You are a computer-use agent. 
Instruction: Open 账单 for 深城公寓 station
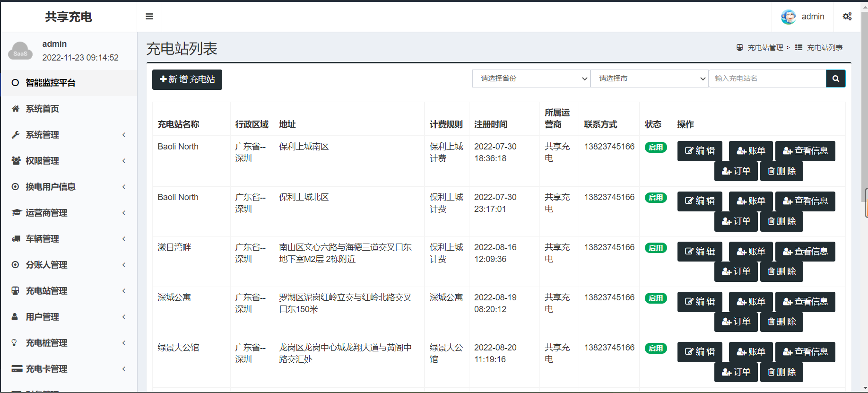pyautogui.click(x=751, y=302)
